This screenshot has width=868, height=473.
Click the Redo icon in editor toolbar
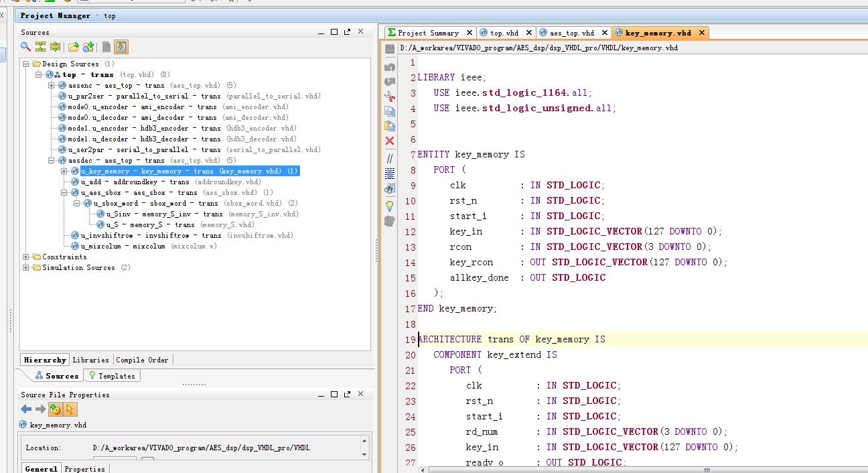coord(390,82)
